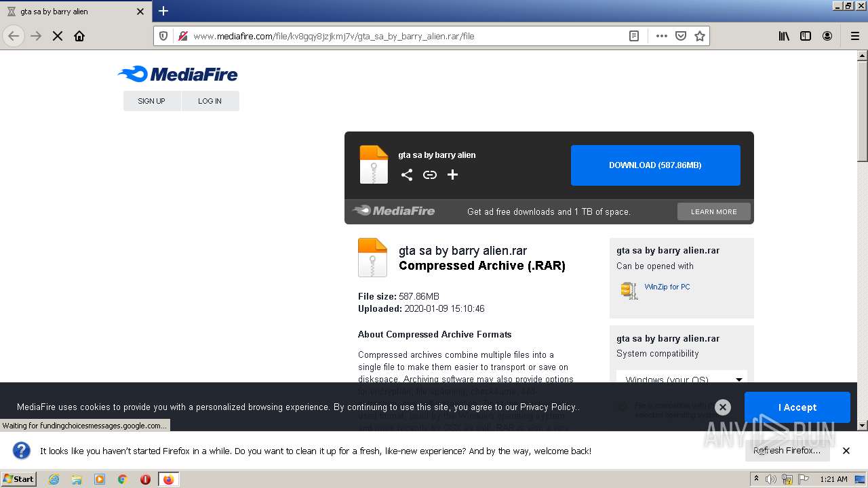Click the volume speaker tray icon

tap(772, 479)
